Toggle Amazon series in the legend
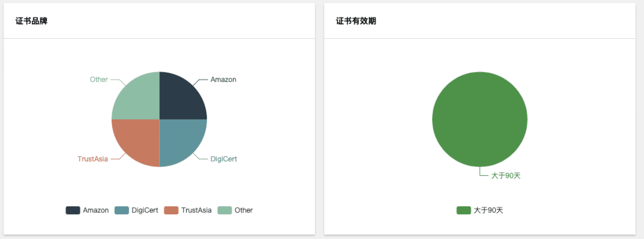The image size is (644, 239). pos(87,210)
